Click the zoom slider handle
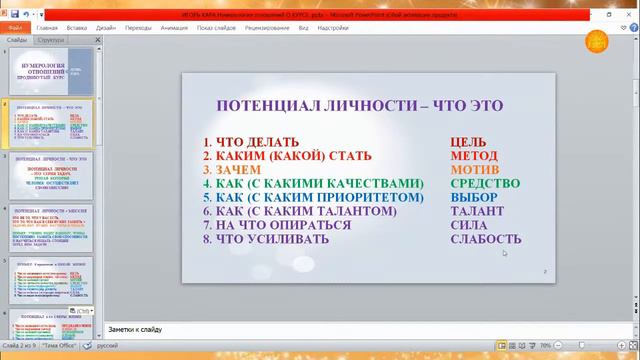640x360 pixels. pos(582,346)
